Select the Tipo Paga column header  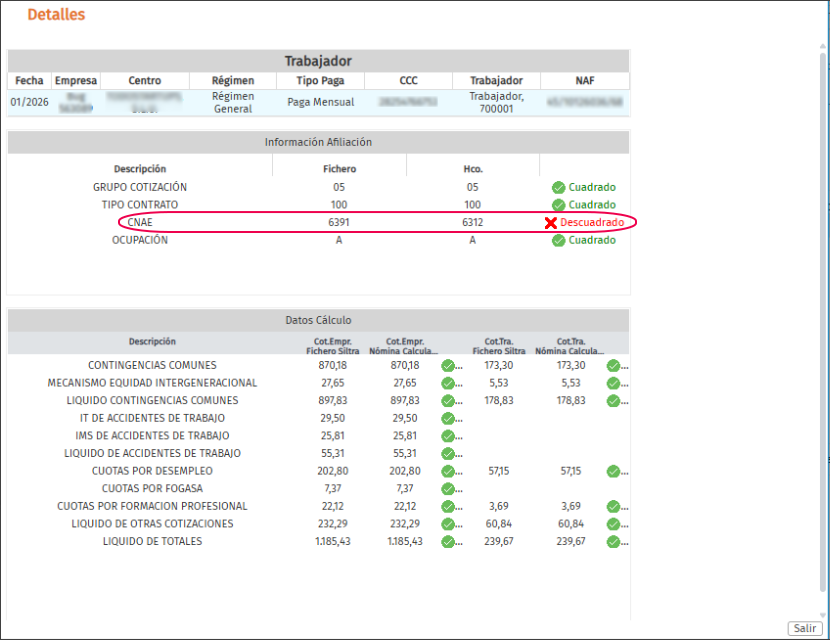(320, 80)
